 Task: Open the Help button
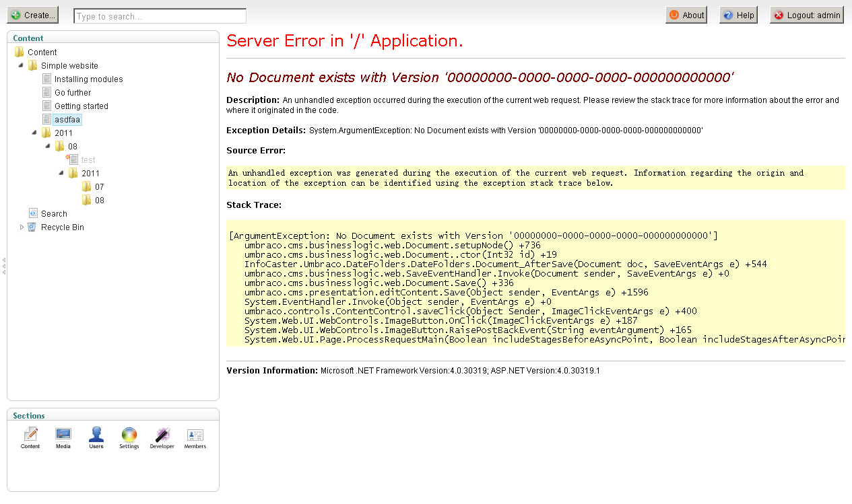738,15
